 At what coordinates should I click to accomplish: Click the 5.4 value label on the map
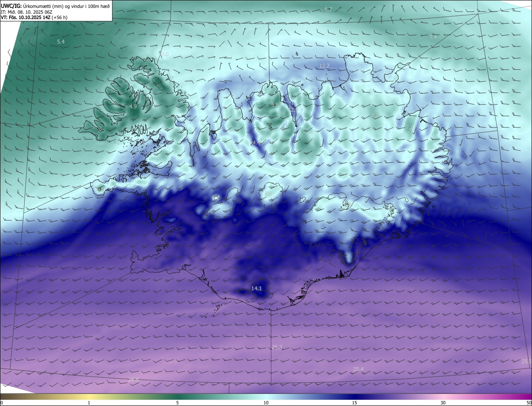tap(61, 42)
